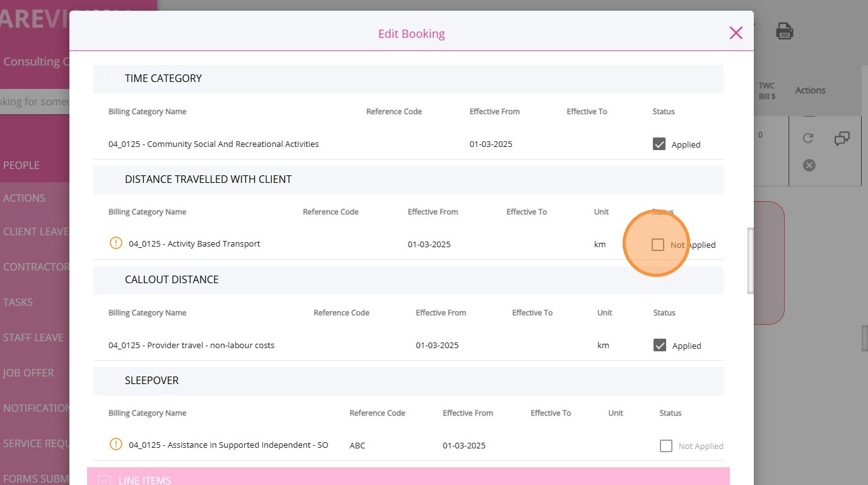868x485 pixels.
Task: Check Not Applied box for Activity Based Transport
Action: [x=658, y=245]
